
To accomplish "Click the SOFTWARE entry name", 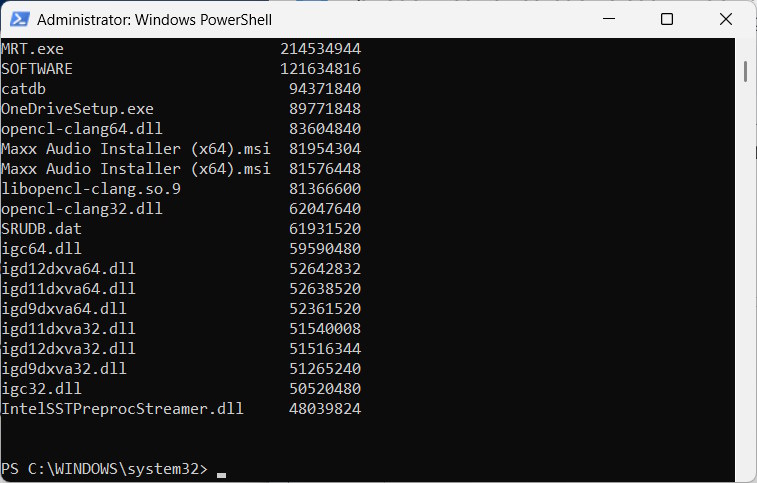I will pyautogui.click(x=37, y=69).
